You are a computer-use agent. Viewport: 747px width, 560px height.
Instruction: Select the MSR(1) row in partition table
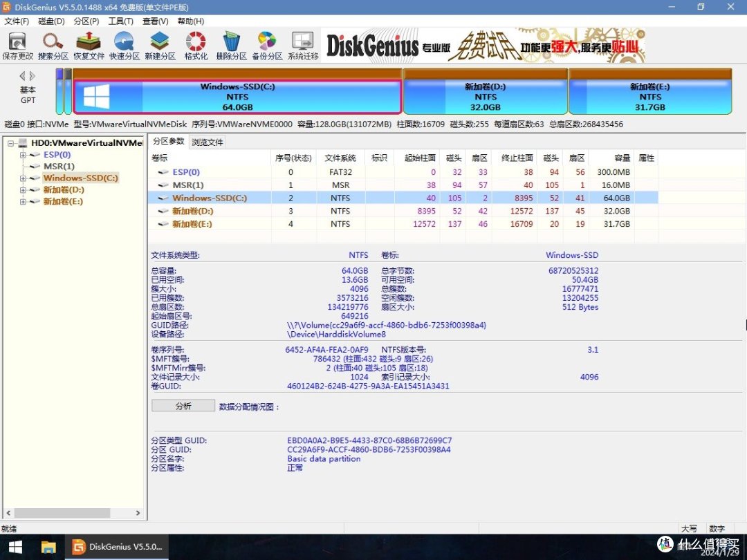[x=404, y=185]
